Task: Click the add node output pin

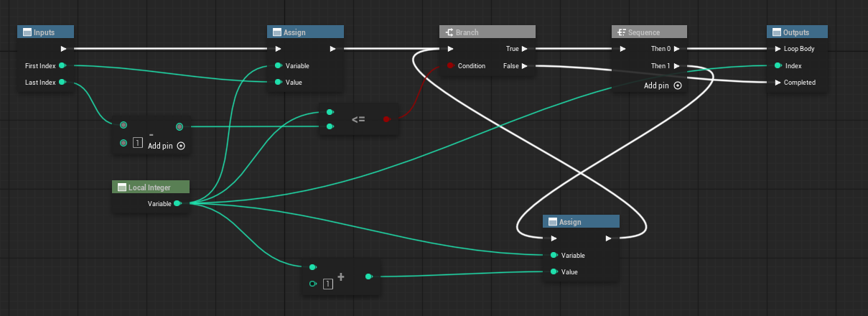Action: (x=369, y=276)
